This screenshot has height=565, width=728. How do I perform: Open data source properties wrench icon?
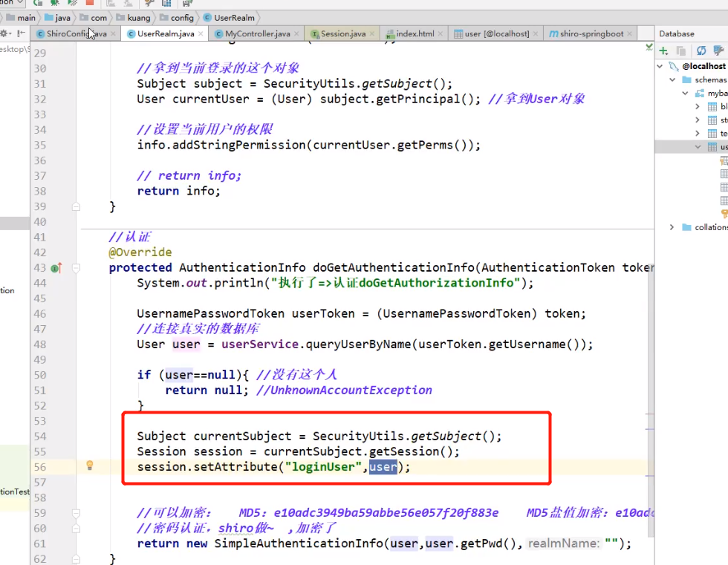coord(719,50)
